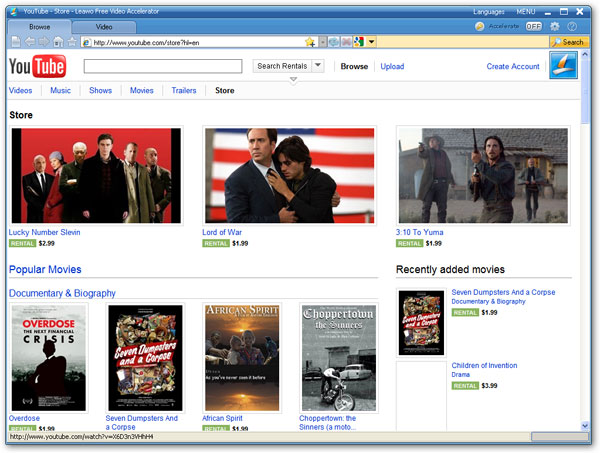
Task: Click the Upload link
Action: [392, 67]
